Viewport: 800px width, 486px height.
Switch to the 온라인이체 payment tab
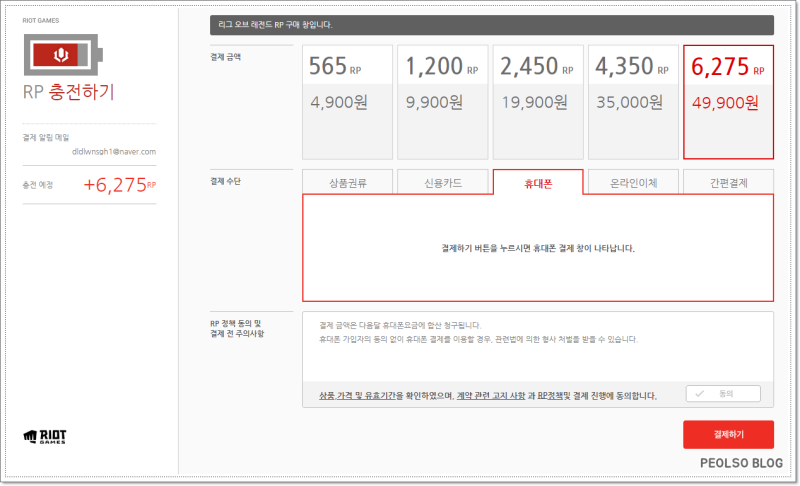coord(633,182)
